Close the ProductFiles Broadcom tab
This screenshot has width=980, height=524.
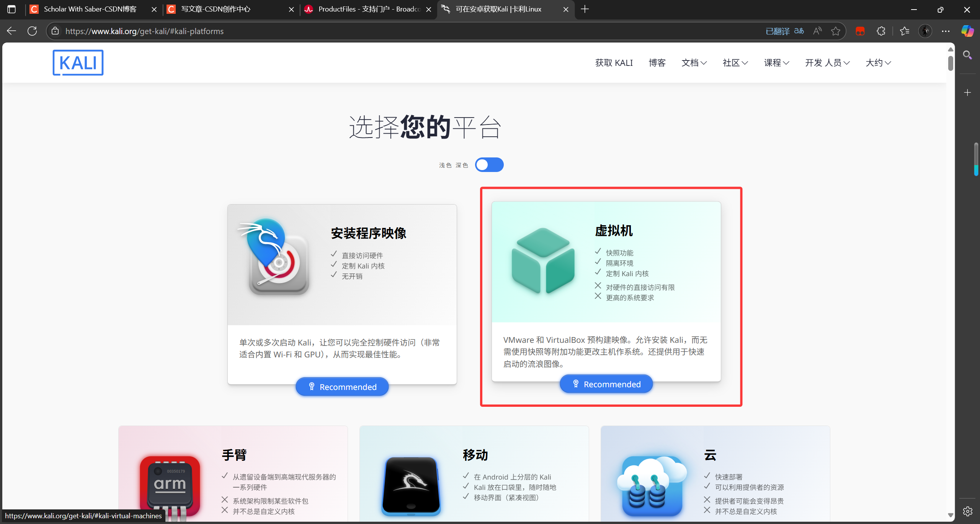[429, 9]
